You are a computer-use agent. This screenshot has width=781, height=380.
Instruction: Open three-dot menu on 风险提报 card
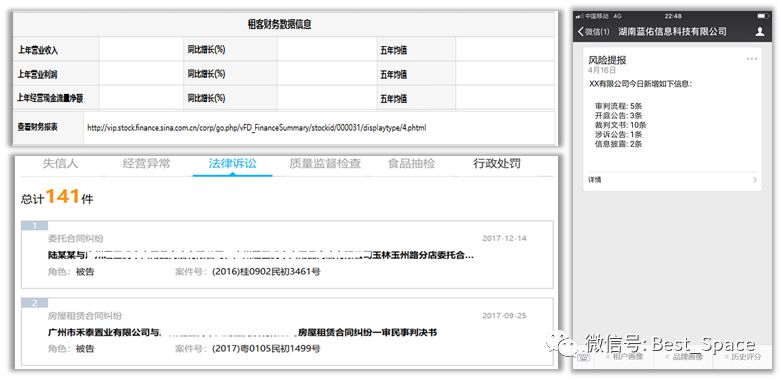[x=752, y=59]
